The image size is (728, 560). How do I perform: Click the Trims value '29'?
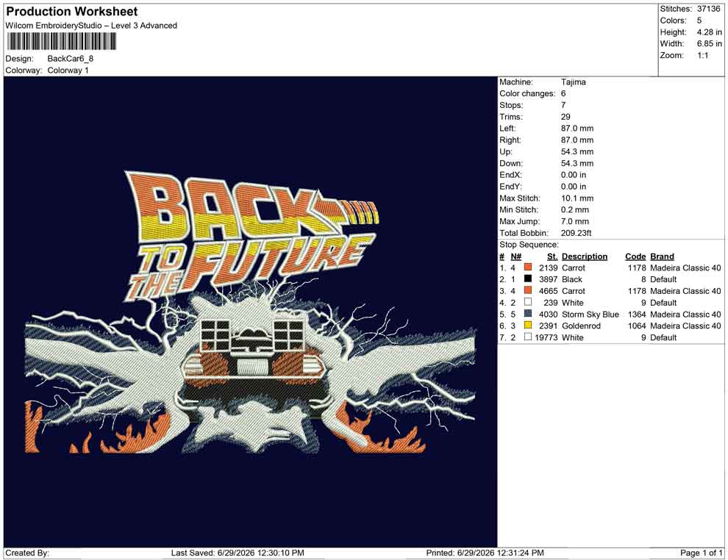click(x=565, y=117)
